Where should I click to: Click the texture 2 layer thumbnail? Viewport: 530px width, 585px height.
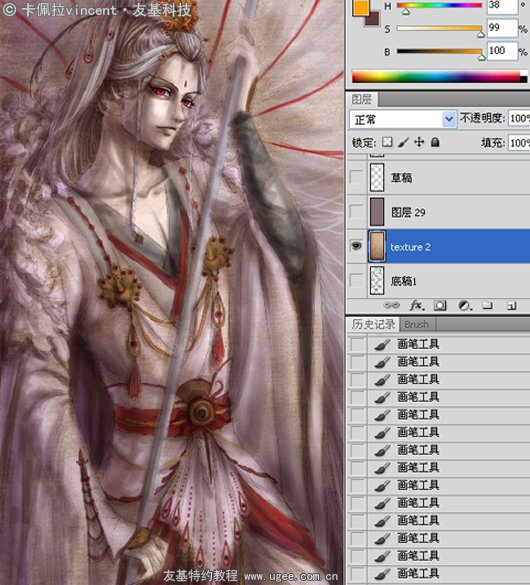click(377, 246)
